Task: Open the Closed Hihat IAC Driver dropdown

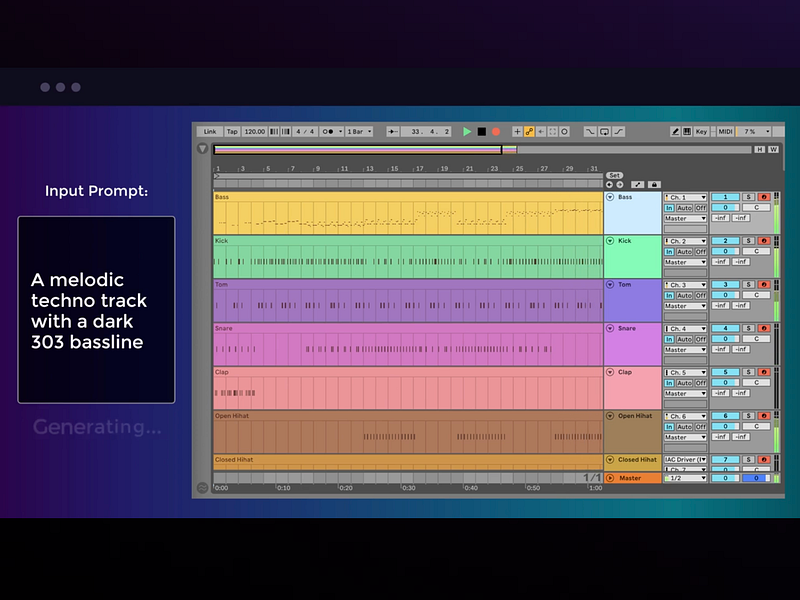Action: click(685, 460)
